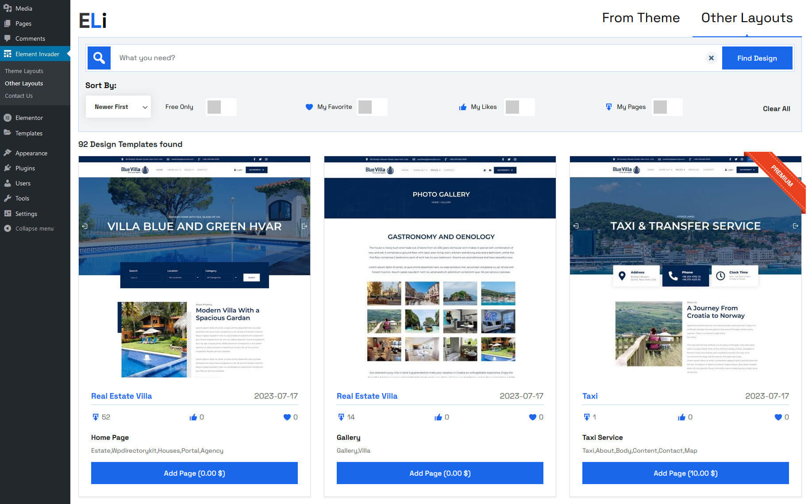Click the ELi logo

pos(93,20)
